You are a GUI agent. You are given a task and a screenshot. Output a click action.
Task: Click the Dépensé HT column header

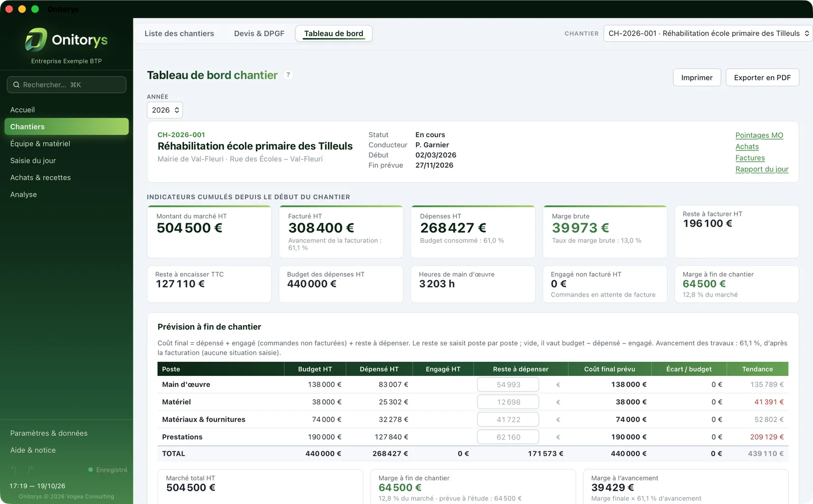379,369
